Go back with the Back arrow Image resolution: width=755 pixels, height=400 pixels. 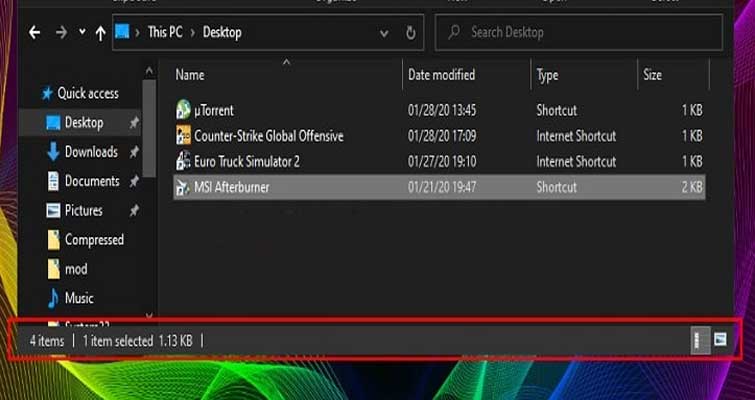pos(34,33)
